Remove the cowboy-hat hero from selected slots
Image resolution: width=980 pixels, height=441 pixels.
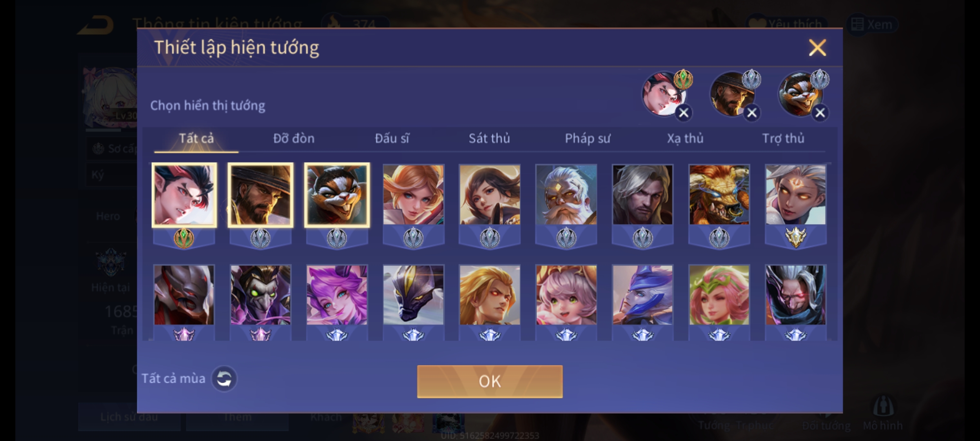pyautogui.click(x=752, y=113)
